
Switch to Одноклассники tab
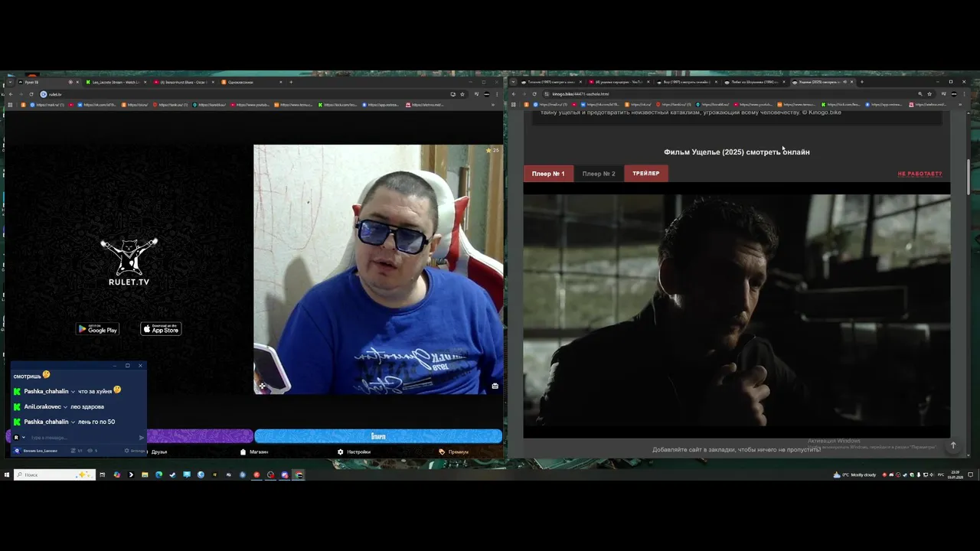click(252, 82)
